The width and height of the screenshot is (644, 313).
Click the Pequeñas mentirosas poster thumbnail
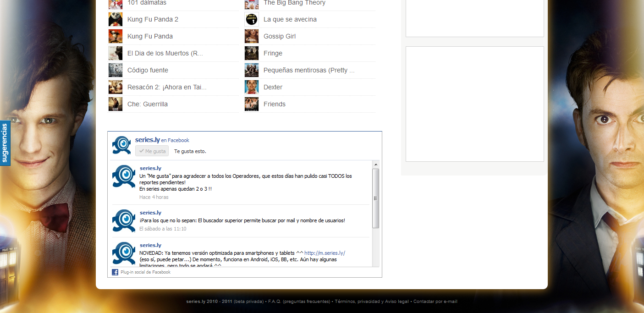pyautogui.click(x=252, y=70)
